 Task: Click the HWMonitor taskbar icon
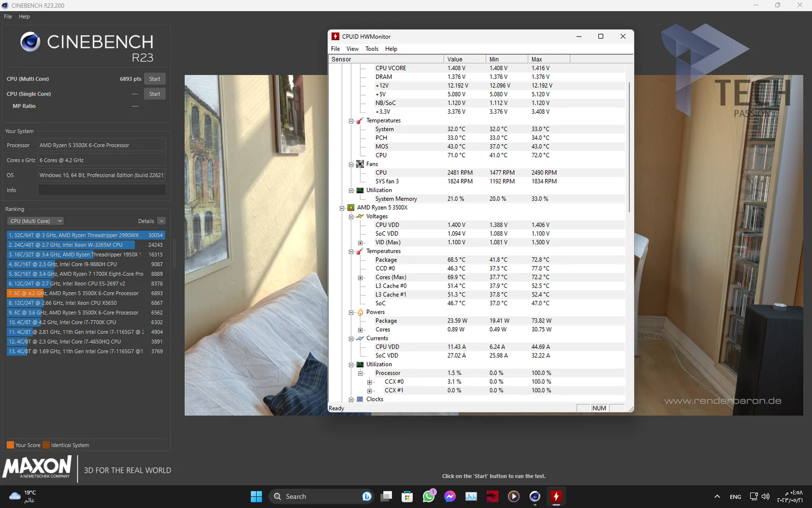coord(556,496)
